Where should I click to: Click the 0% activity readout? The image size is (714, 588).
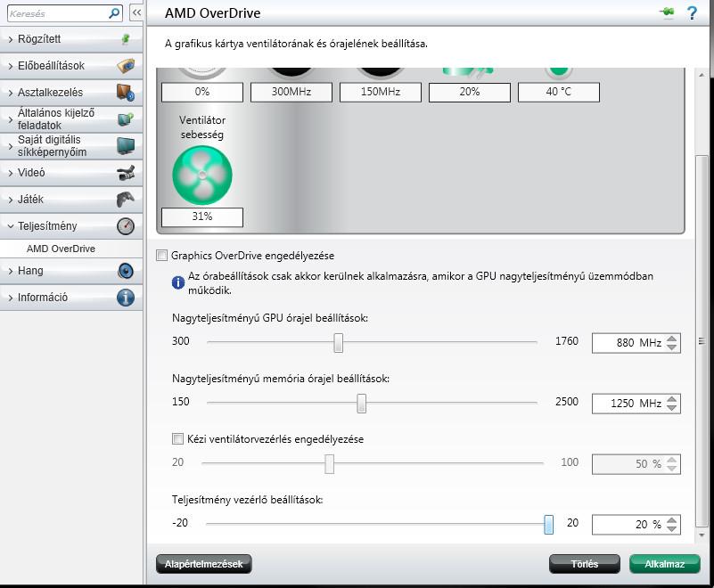click(x=202, y=92)
